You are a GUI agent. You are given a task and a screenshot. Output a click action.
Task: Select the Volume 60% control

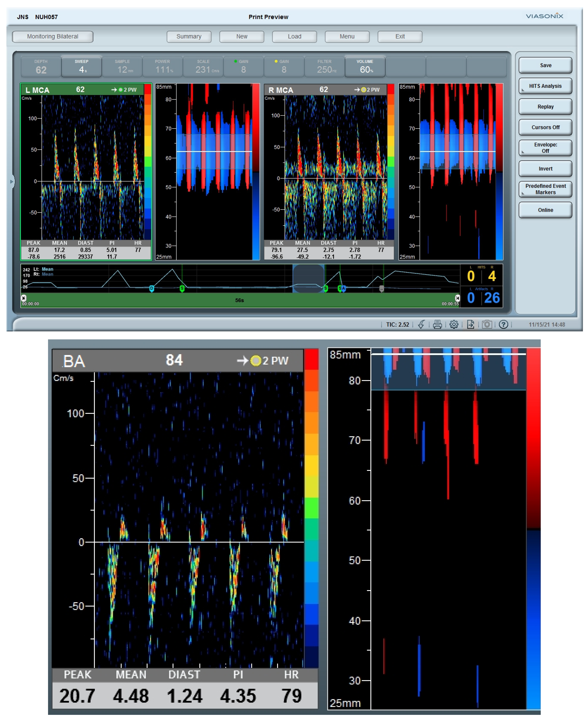pos(365,67)
